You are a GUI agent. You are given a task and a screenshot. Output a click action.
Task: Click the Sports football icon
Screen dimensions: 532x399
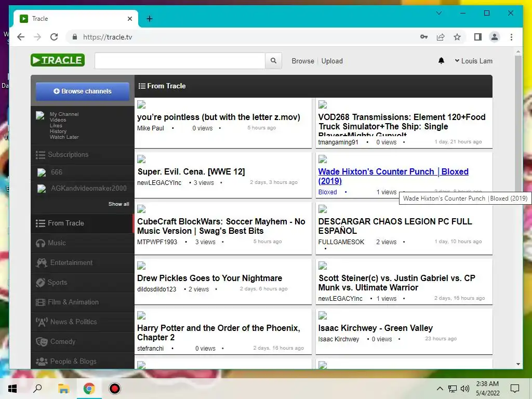pos(41,282)
